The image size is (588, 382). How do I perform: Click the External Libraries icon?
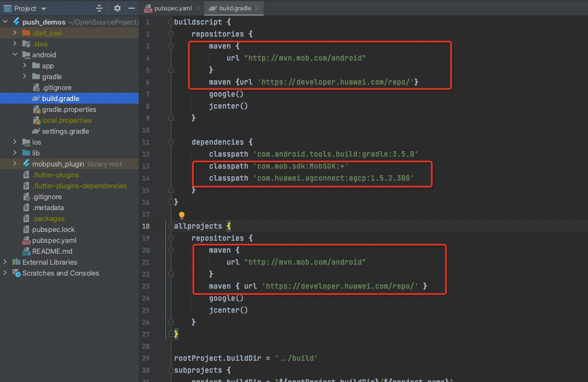tap(16, 261)
